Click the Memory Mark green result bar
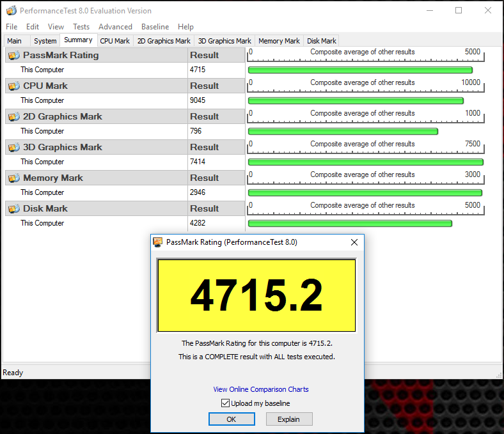The height and width of the screenshot is (434, 504). click(x=365, y=193)
